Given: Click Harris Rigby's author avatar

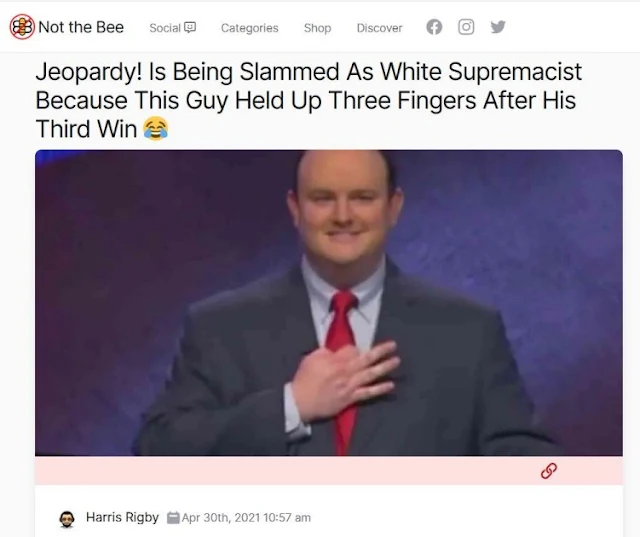Looking at the screenshot, I should pos(67,519).
